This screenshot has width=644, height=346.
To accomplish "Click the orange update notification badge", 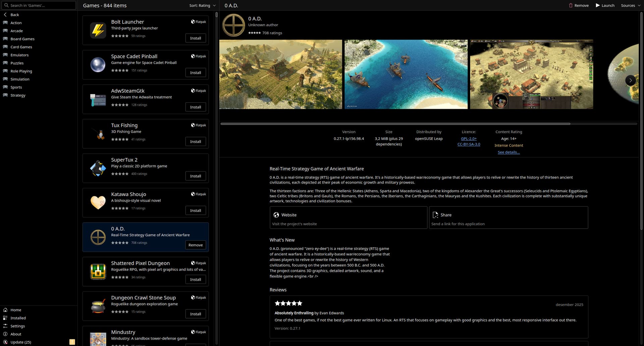I will (x=72, y=342).
